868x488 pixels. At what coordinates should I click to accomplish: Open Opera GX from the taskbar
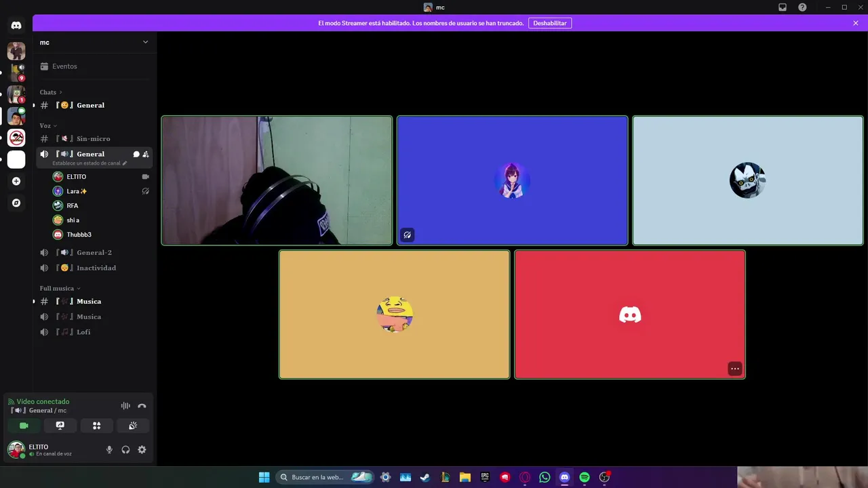(x=525, y=477)
